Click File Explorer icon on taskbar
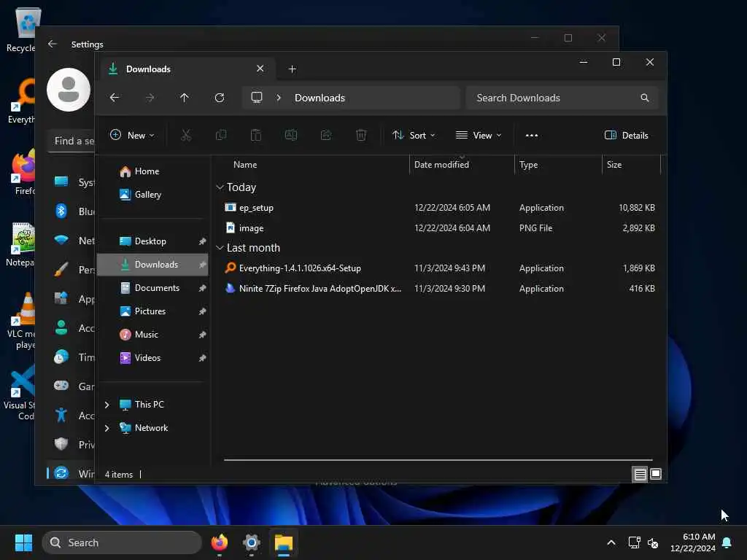Viewport: 747px width, 560px height. [x=284, y=542]
